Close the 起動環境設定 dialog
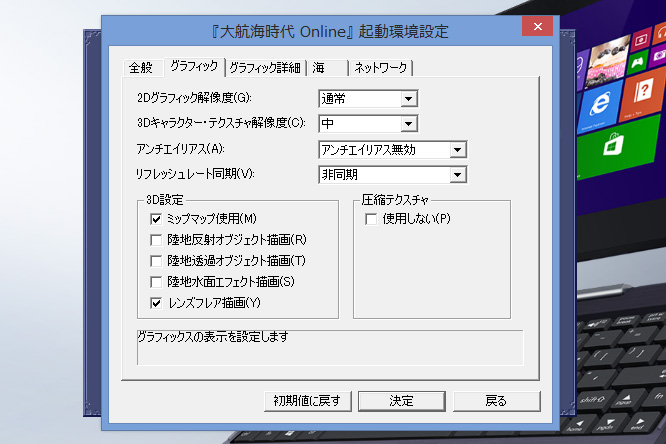Image resolution: width=666 pixels, height=444 pixels. coord(538,26)
